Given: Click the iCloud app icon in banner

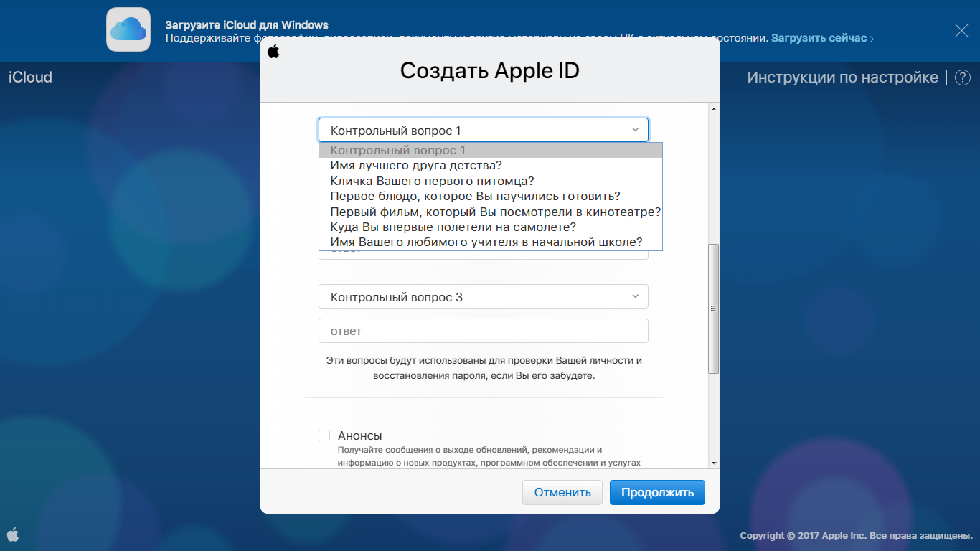Looking at the screenshot, I should [128, 30].
